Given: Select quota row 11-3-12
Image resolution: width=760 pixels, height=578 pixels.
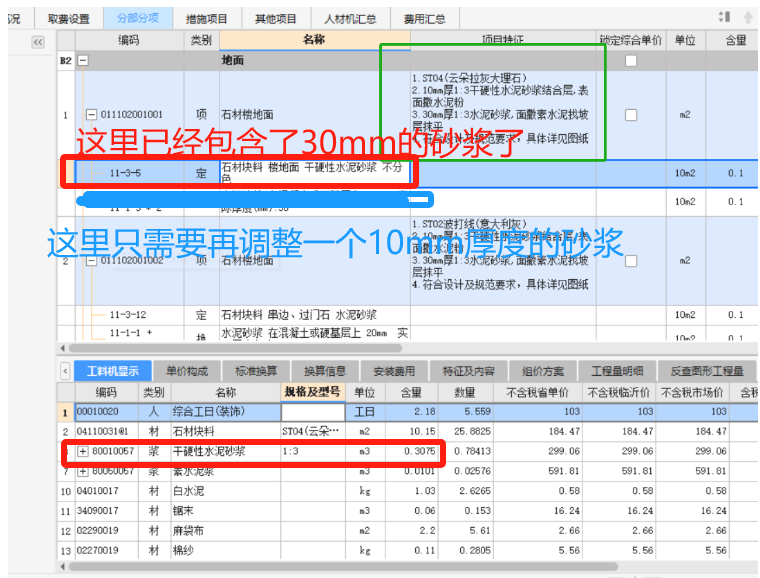Looking at the screenshot, I should (x=408, y=315).
